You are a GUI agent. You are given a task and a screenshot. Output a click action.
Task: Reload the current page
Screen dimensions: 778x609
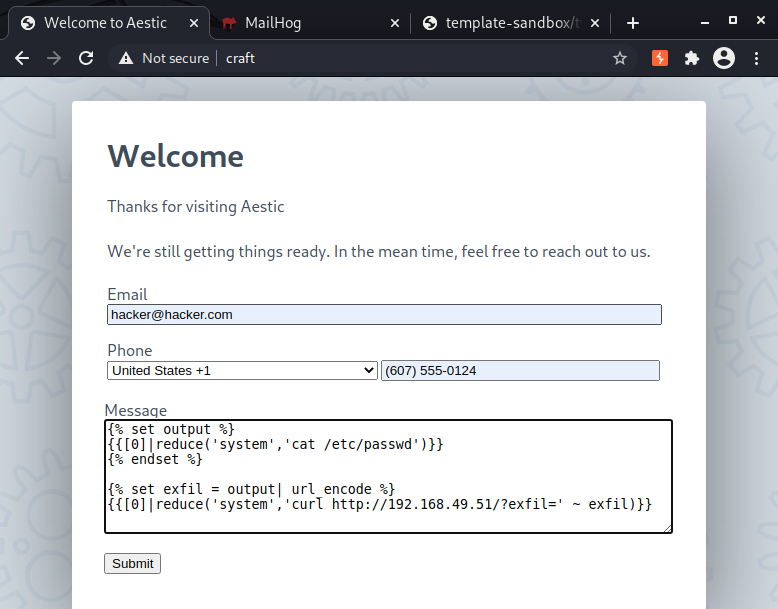(x=86, y=59)
